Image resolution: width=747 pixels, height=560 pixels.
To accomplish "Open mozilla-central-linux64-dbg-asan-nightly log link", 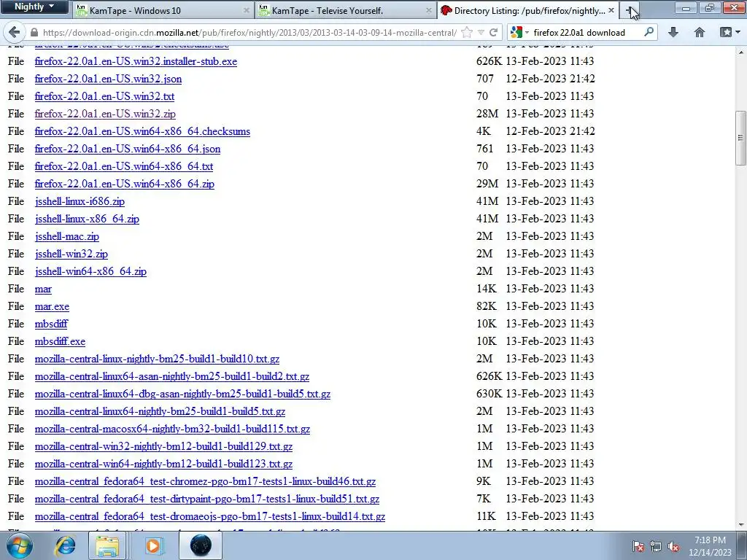I will (x=182, y=394).
